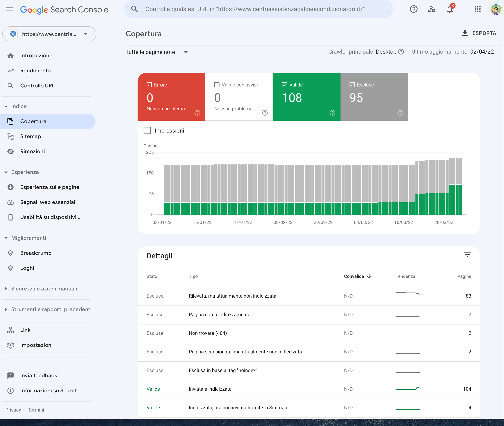This screenshot has height=426, width=504.
Task: Go to the Rendimento menu item
Action: tap(48, 70)
